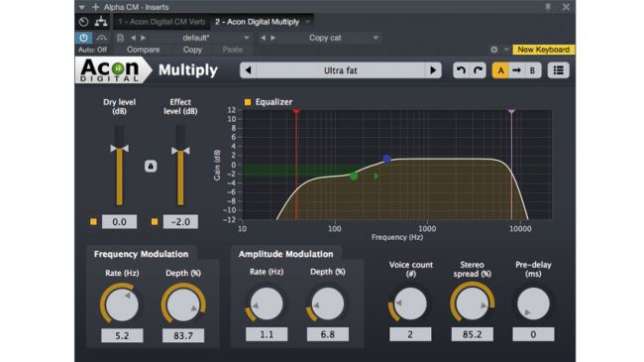Toggle the Effect level enable square
Image resolution: width=644 pixels, height=362 pixels.
click(155, 222)
